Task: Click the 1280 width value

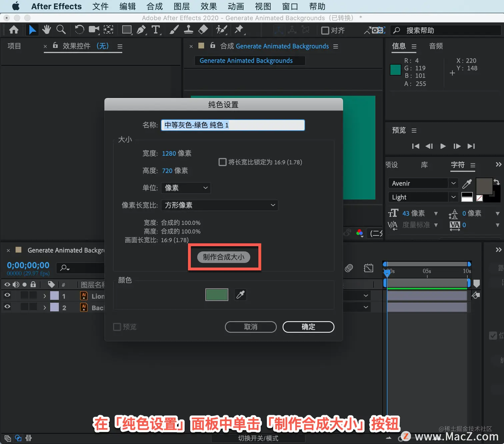Action: point(169,153)
